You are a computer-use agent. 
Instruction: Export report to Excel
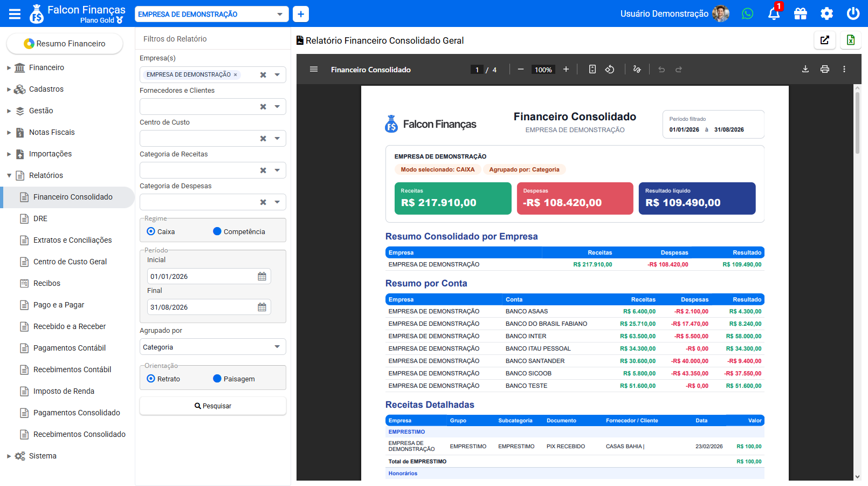coord(851,40)
